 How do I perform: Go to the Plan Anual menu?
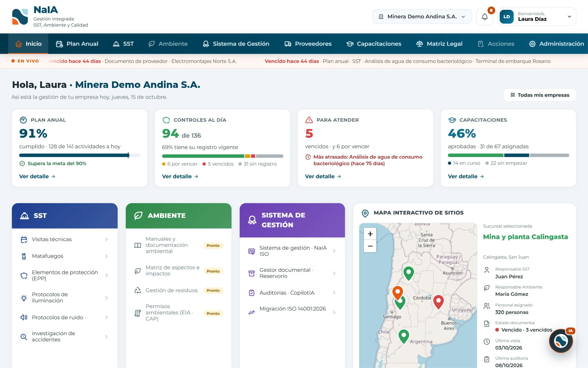tap(77, 44)
